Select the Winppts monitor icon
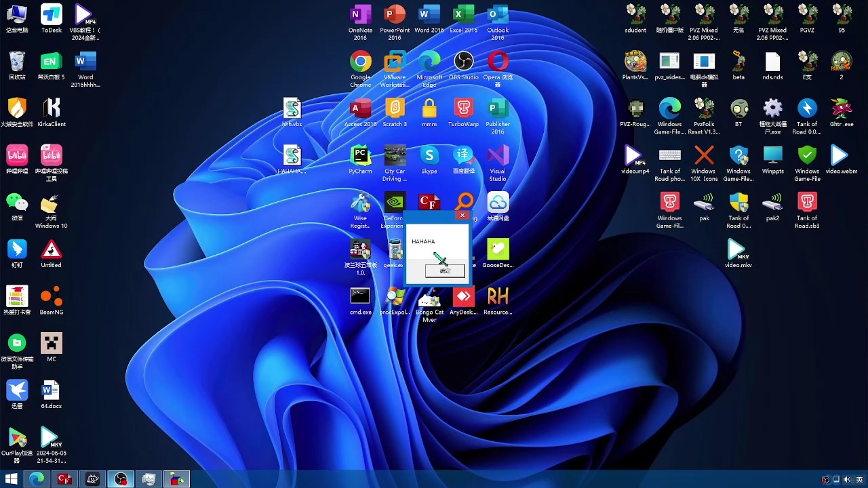Screen dimensions: 868x488 772,159
